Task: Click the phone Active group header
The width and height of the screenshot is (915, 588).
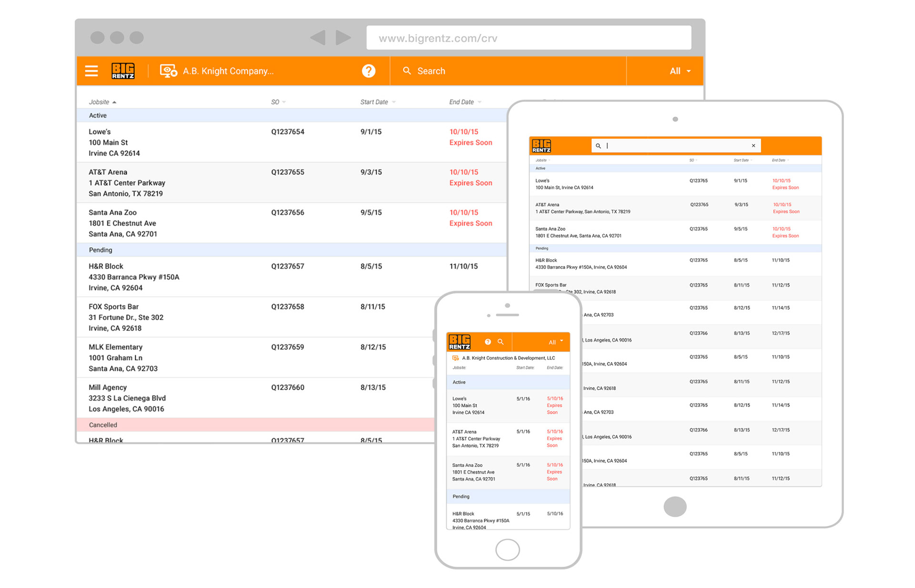Action: pos(508,382)
